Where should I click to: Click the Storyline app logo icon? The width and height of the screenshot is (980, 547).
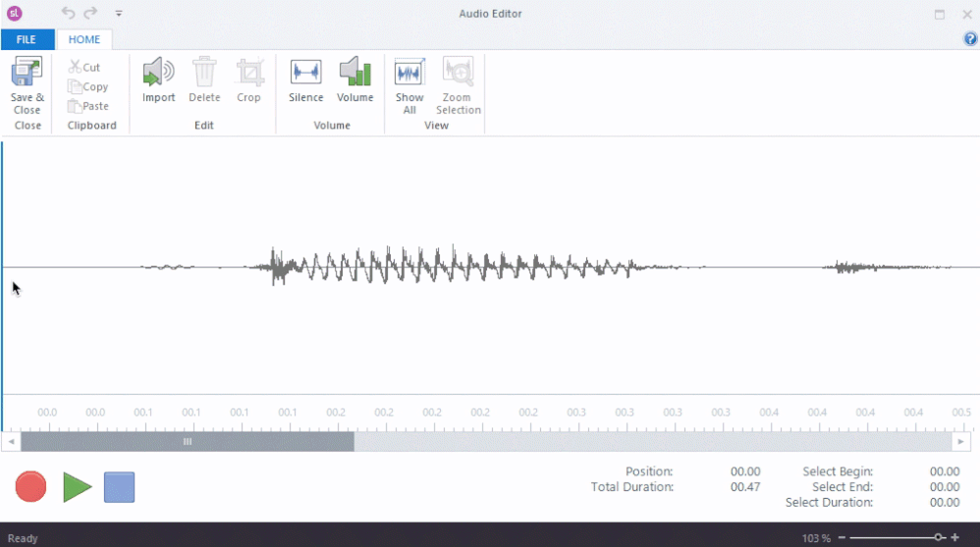point(15,13)
